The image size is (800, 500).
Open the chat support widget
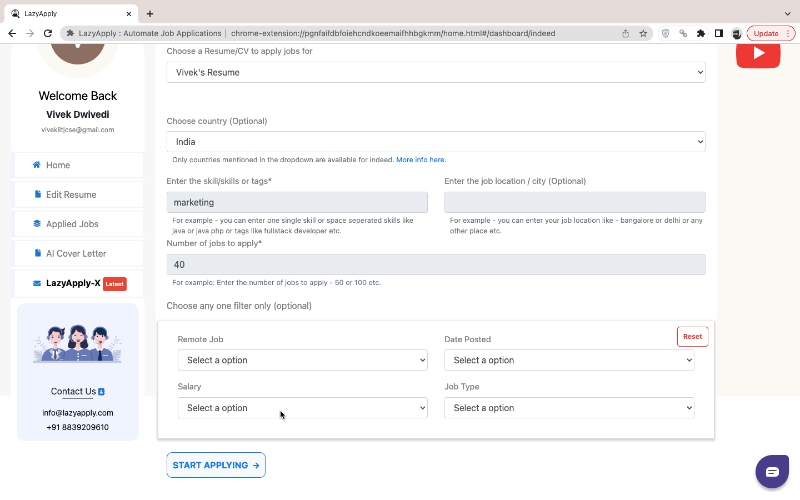tap(772, 472)
